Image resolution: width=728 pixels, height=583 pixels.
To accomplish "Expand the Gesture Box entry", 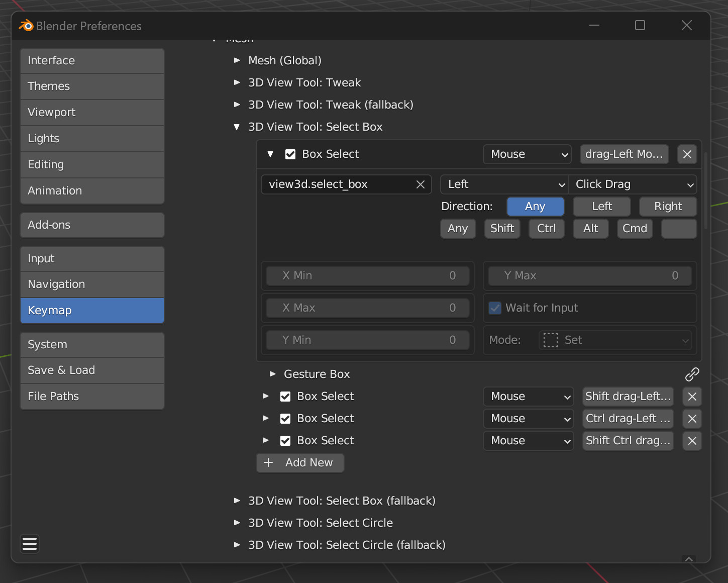I will tap(272, 374).
